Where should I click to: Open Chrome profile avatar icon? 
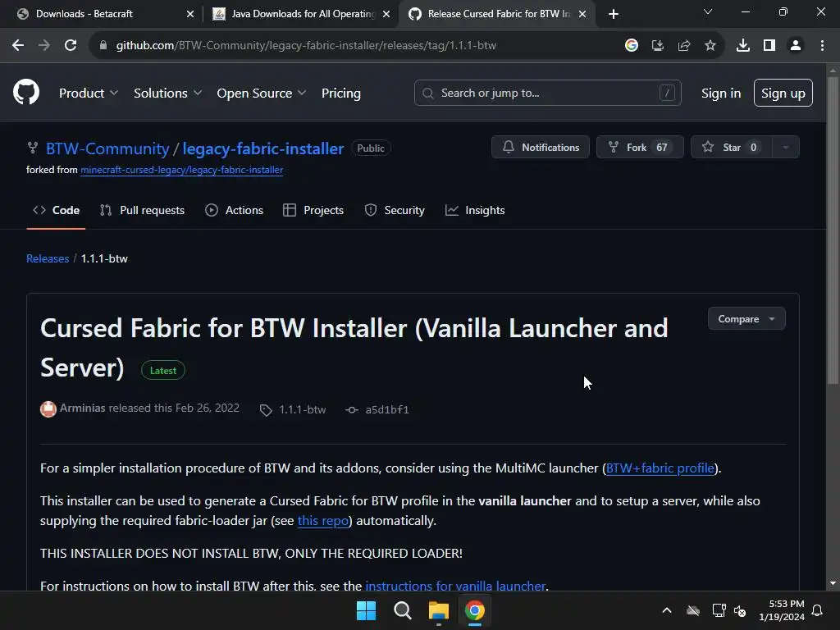pyautogui.click(x=796, y=46)
